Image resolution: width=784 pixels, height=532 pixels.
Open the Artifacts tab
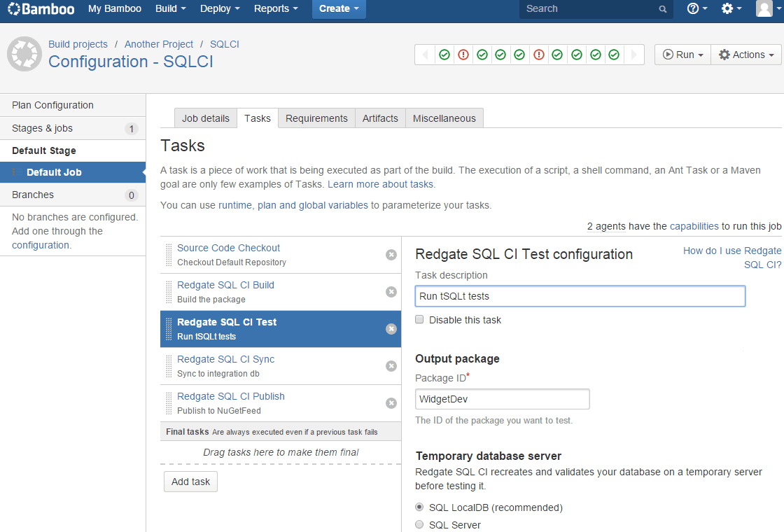coord(380,118)
